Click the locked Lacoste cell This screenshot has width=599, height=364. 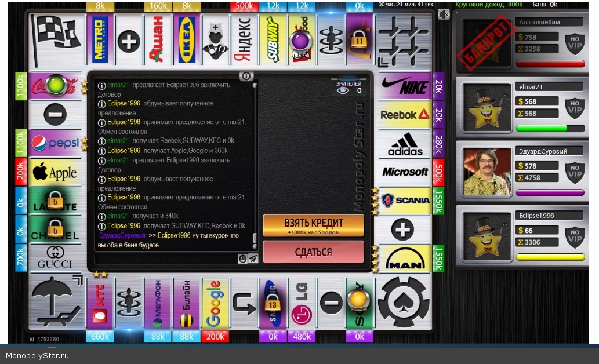[x=55, y=201]
